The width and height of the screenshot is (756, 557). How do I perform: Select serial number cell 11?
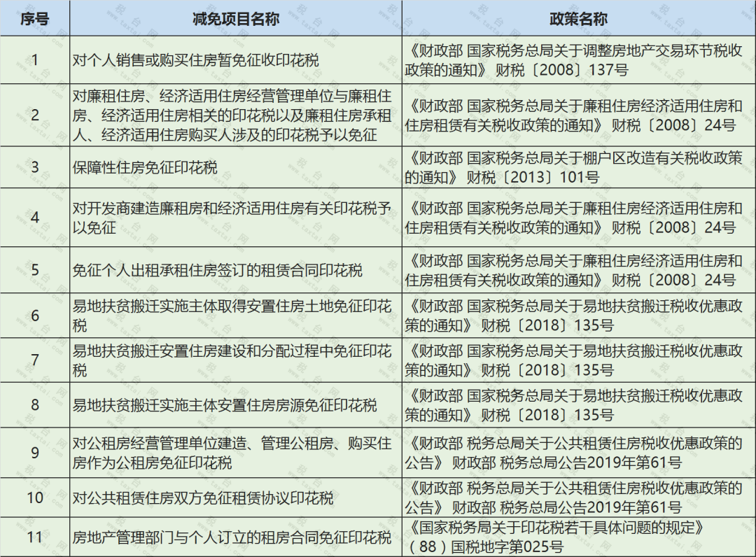35,537
